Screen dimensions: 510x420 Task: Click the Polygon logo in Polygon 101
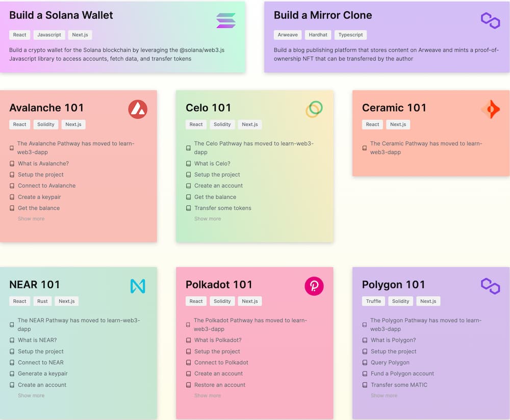pos(490,286)
